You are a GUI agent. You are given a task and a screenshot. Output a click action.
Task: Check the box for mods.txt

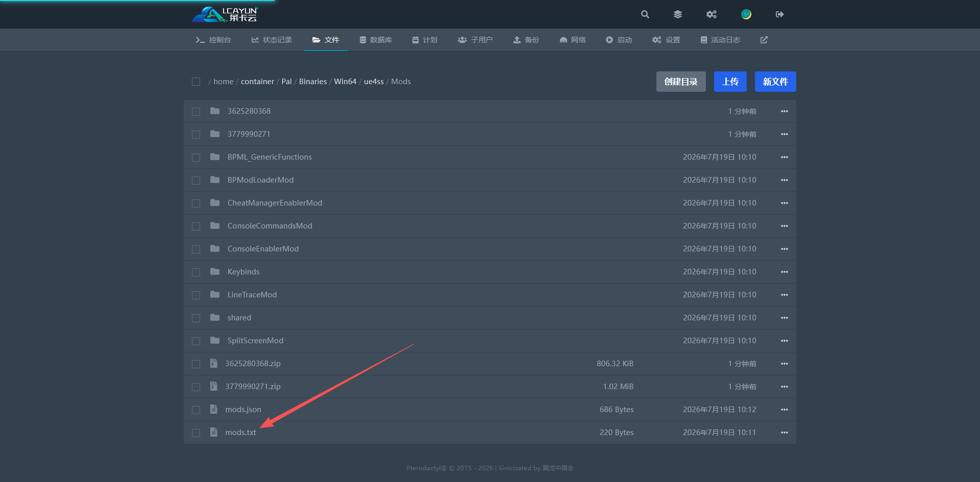tap(196, 433)
